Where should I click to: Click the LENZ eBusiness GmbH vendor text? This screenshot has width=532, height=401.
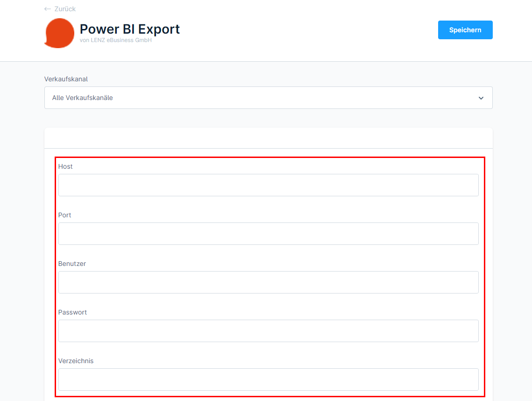(115, 40)
